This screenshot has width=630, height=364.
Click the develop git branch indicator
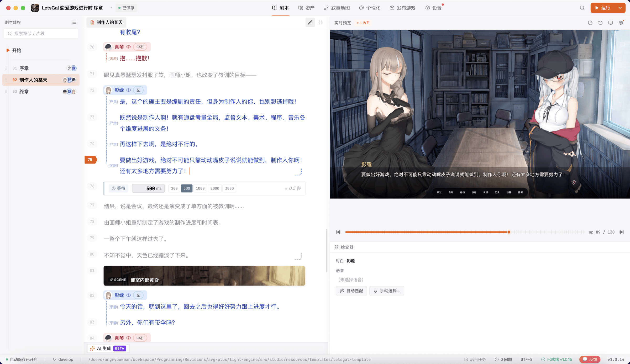(x=63, y=360)
